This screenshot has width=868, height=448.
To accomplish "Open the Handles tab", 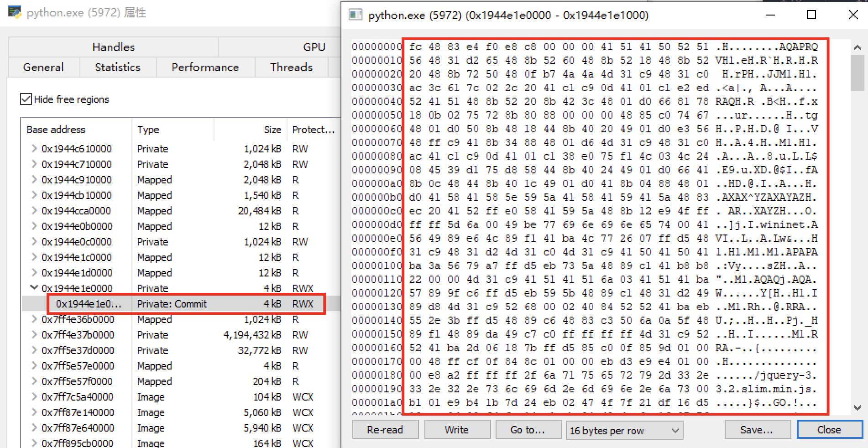I will [x=113, y=47].
